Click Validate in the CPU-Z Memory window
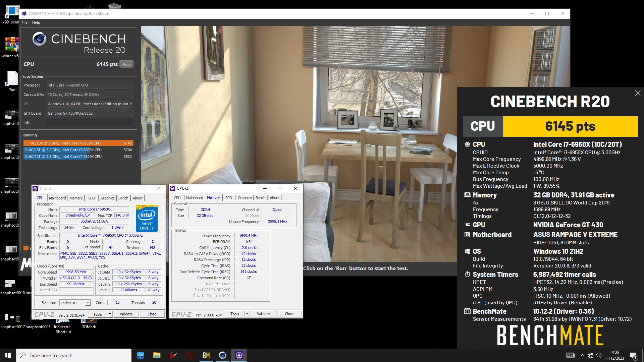 pos(263,314)
